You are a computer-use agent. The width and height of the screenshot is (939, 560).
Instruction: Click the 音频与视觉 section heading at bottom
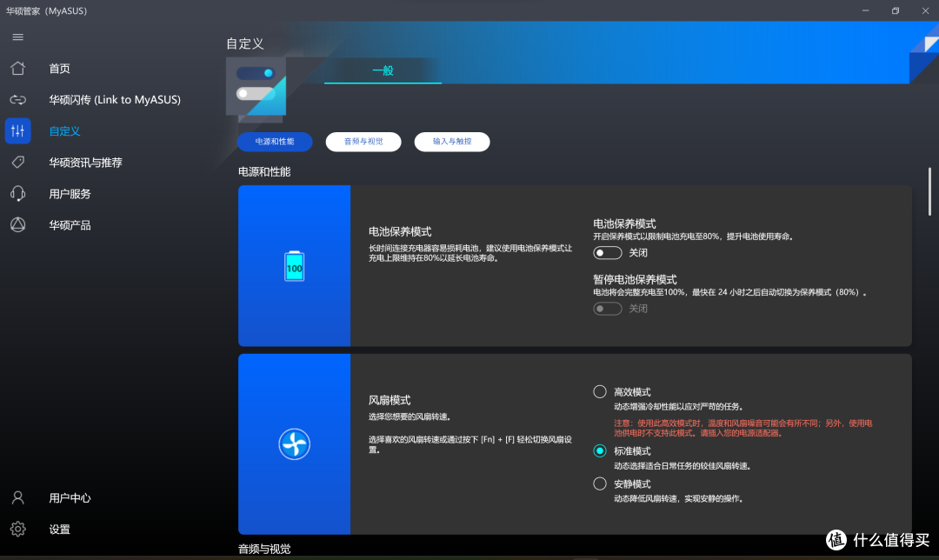pyautogui.click(x=264, y=549)
